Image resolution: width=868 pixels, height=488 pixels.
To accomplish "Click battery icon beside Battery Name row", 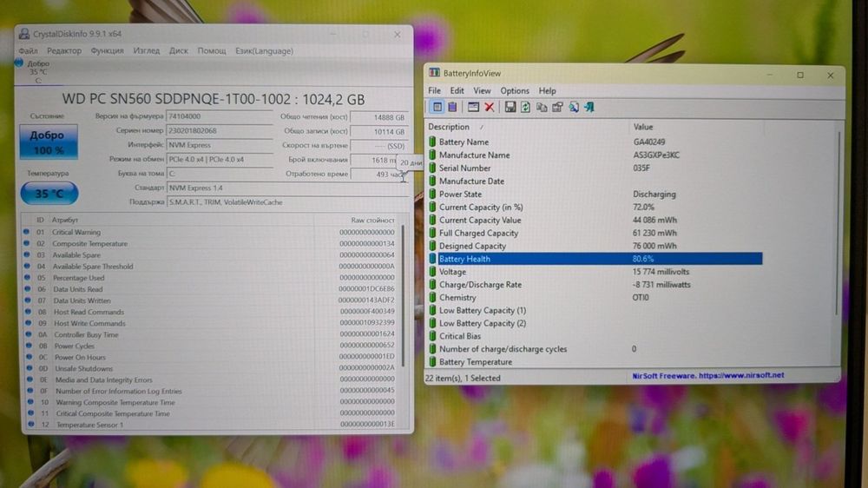I will pos(432,142).
